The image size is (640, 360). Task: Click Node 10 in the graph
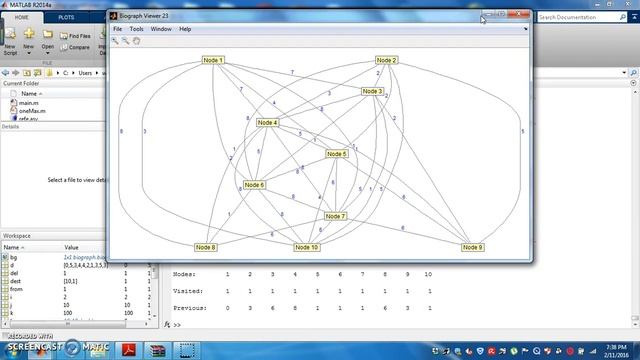(307, 247)
